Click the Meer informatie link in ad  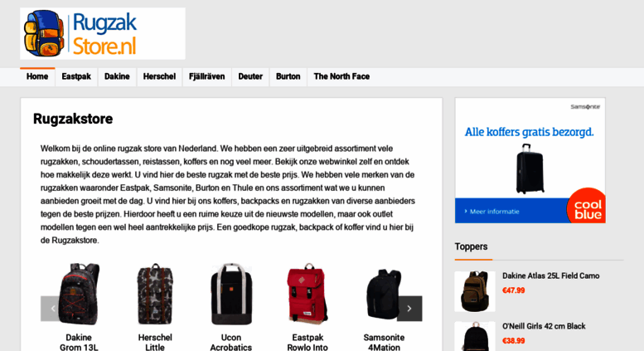pos(492,212)
